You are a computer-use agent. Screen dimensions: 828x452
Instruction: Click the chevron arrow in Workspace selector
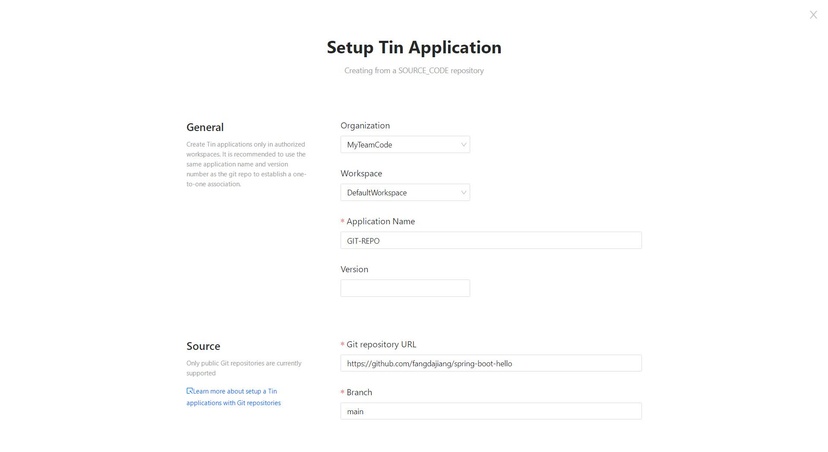463,193
